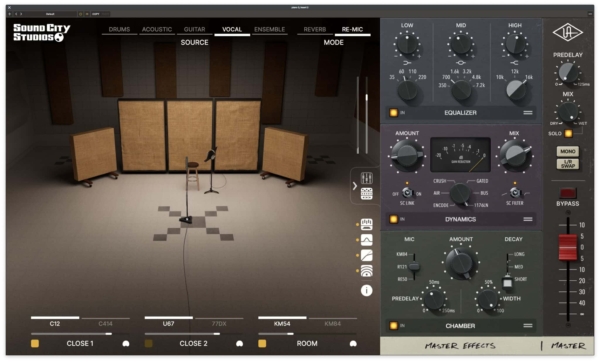Screen dimensions: 600x362
Task: Click the mid bell shape icon
Action: (x=461, y=62)
